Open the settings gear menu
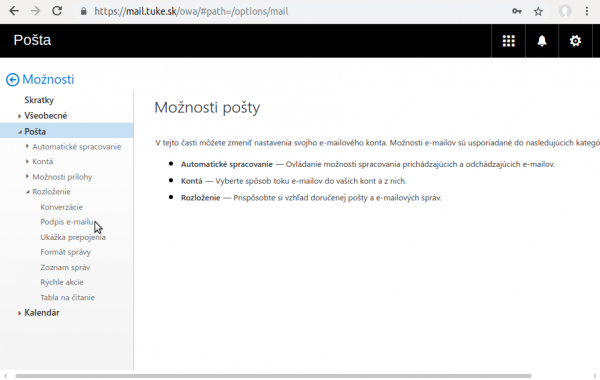Viewport: 600px width, 380px height. tap(575, 41)
